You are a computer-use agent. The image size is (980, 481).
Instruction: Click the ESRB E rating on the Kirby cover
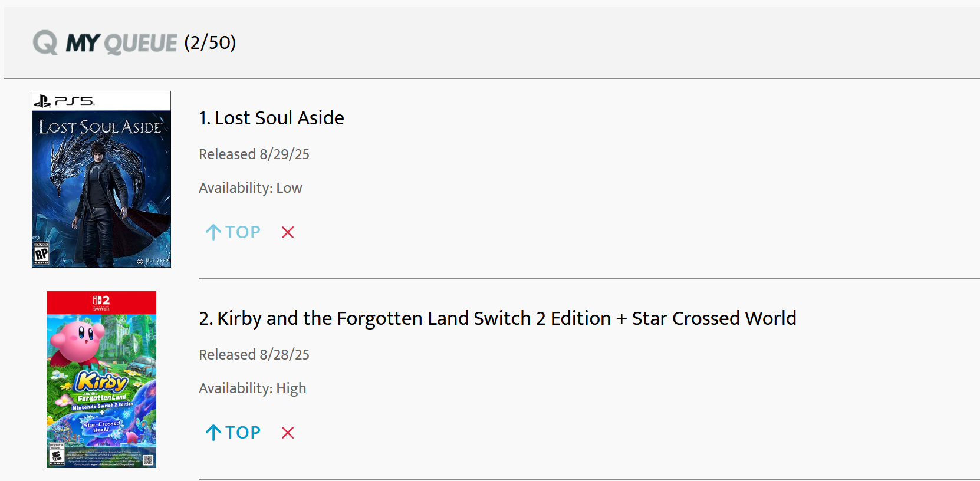click(57, 455)
